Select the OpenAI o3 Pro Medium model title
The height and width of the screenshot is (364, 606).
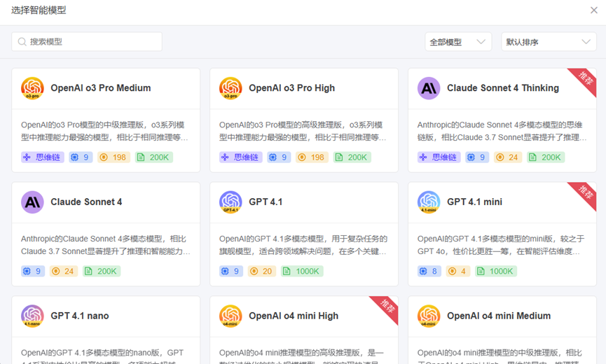coord(100,88)
